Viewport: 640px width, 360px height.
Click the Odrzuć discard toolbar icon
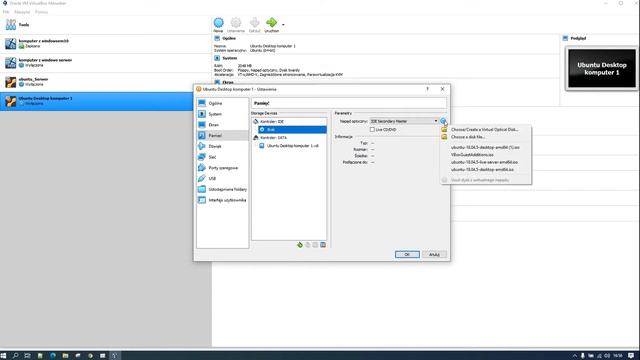(x=254, y=25)
